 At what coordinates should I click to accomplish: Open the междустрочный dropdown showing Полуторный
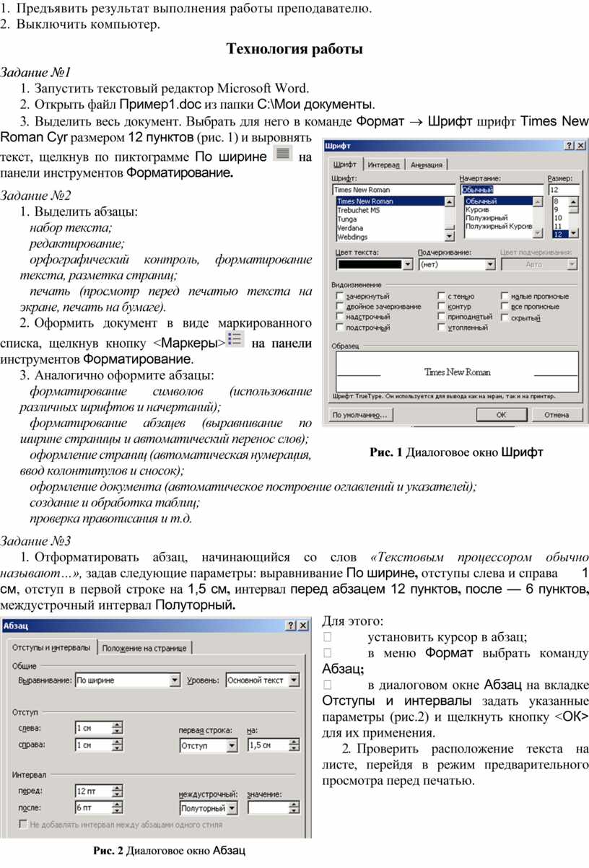coord(208,809)
